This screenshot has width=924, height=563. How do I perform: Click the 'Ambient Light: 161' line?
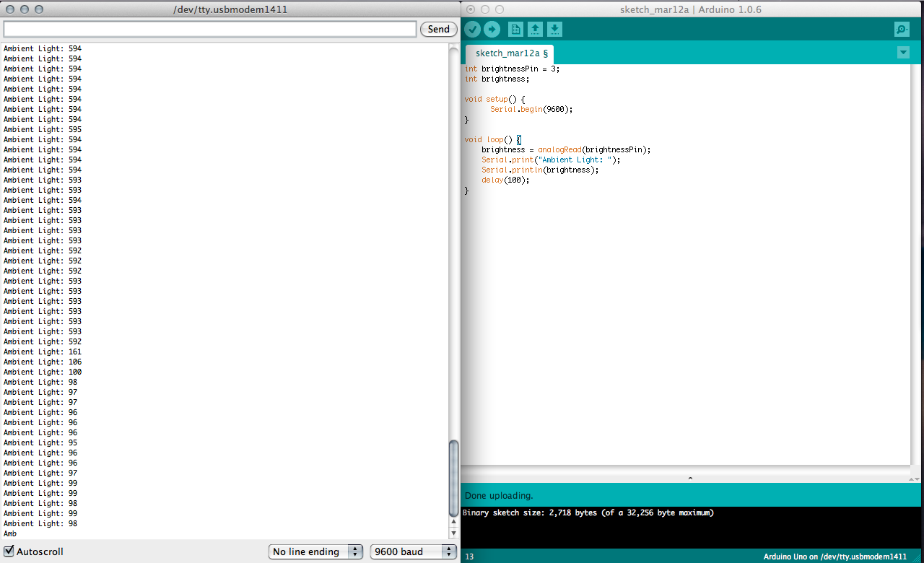(43, 352)
